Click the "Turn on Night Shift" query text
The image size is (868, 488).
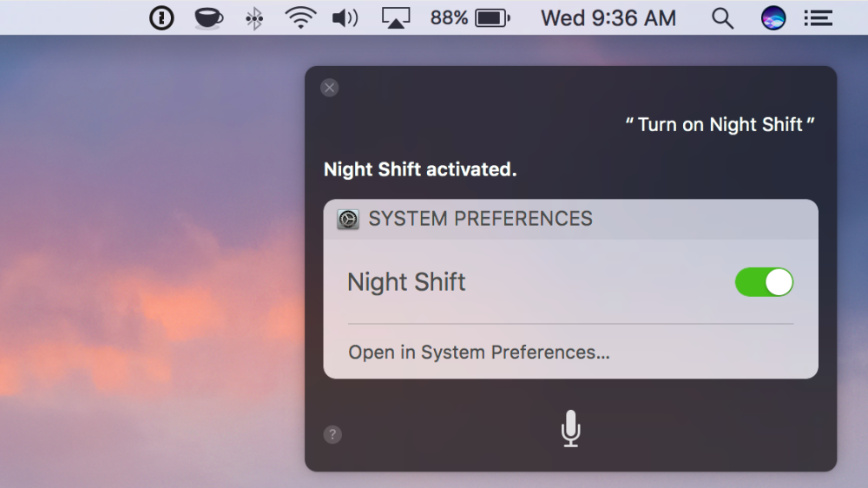(x=720, y=125)
